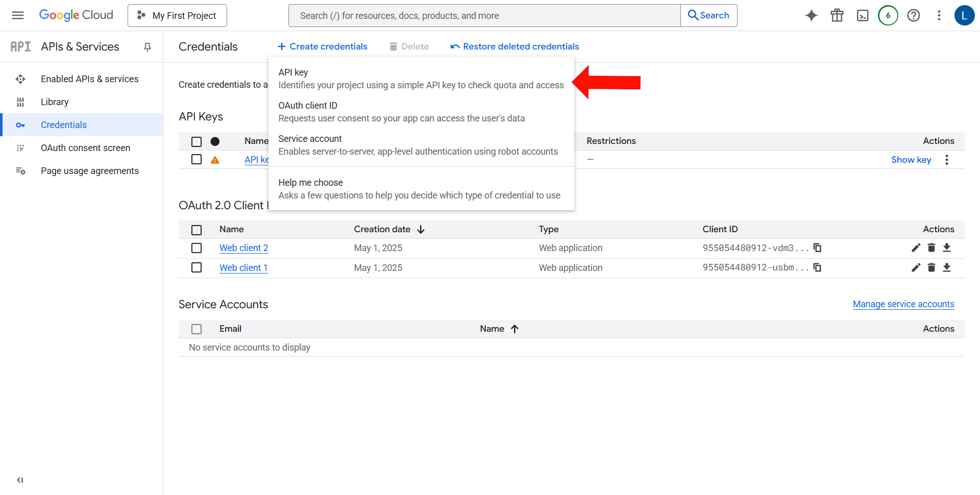The width and height of the screenshot is (980, 495).
Task: Open Web client 1 link
Action: (243, 267)
